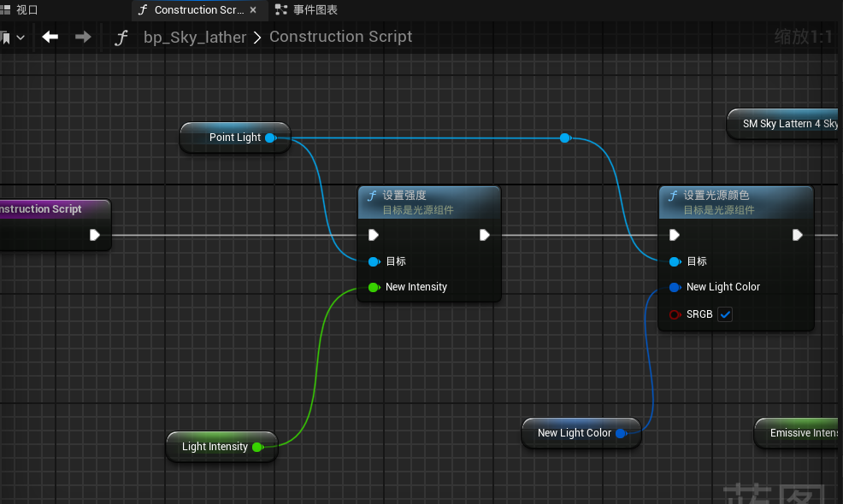Go back using the left arrow
The height and width of the screenshot is (504, 843).
(x=50, y=37)
